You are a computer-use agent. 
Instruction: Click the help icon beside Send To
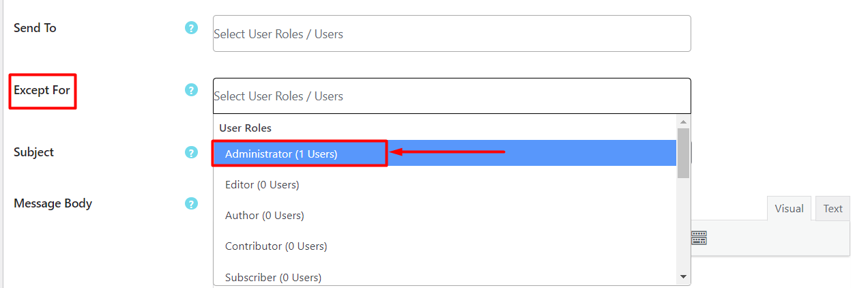point(191,28)
